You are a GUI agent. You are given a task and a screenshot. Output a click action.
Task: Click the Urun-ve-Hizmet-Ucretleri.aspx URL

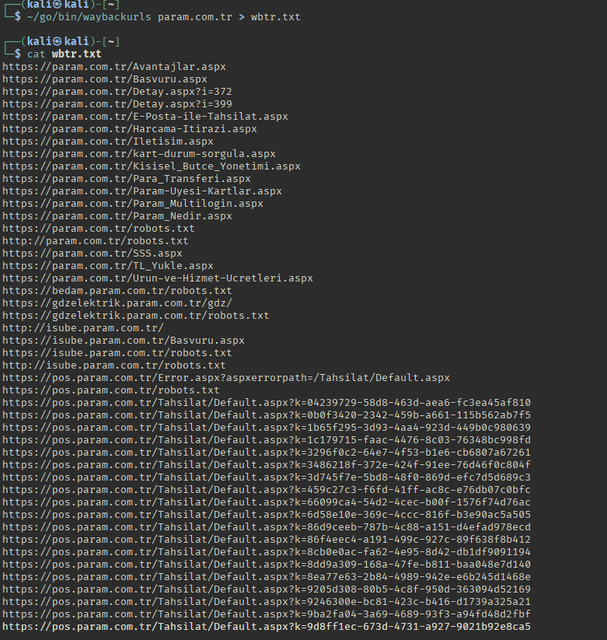pos(157,278)
